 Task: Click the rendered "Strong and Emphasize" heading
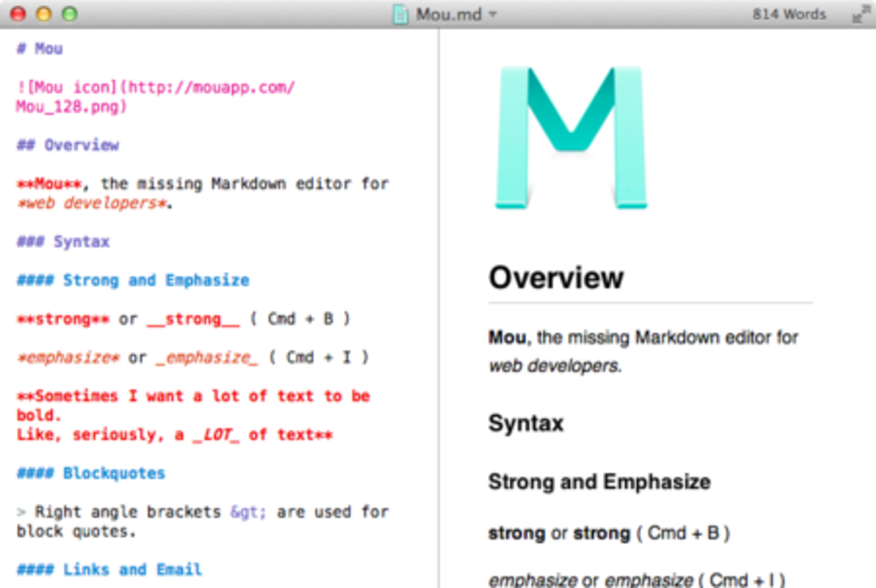pyautogui.click(x=600, y=482)
